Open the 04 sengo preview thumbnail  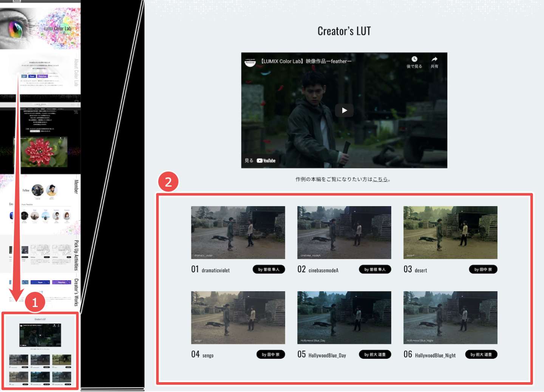click(x=238, y=318)
